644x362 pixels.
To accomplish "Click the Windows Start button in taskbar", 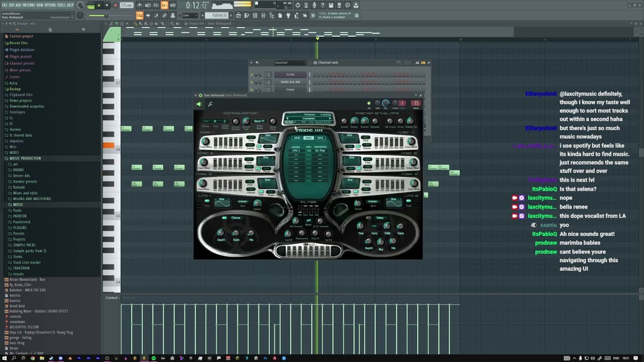I will point(4,358).
